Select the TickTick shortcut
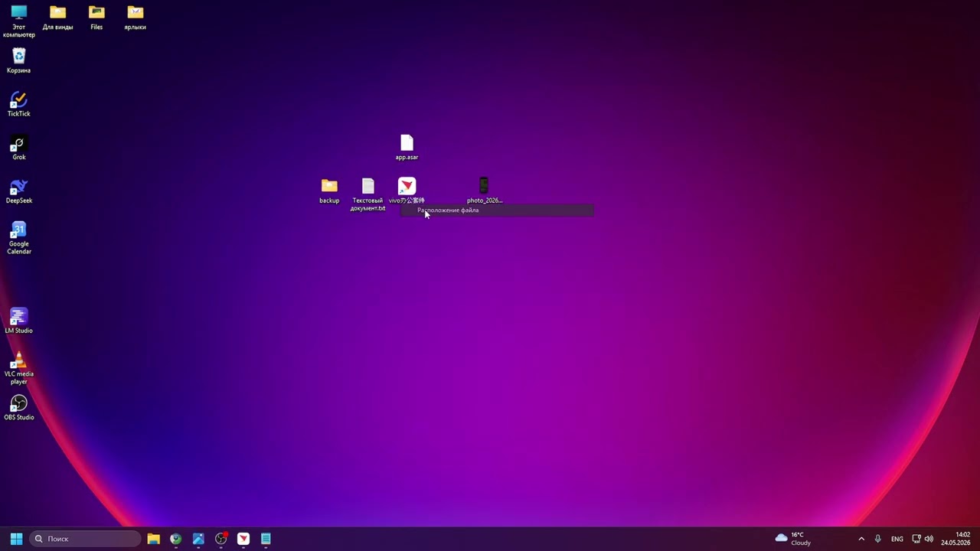Image resolution: width=980 pixels, height=551 pixels. coord(19,105)
